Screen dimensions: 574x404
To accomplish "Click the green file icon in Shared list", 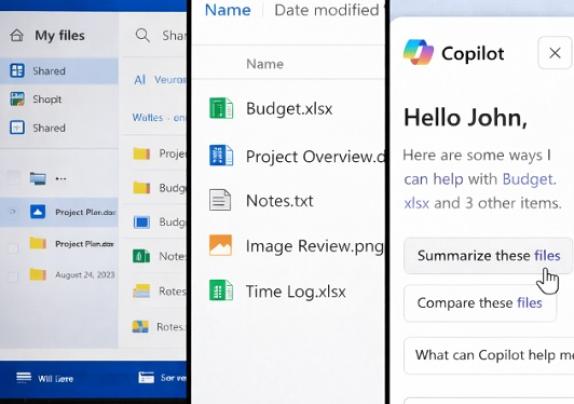I will pos(141,256).
